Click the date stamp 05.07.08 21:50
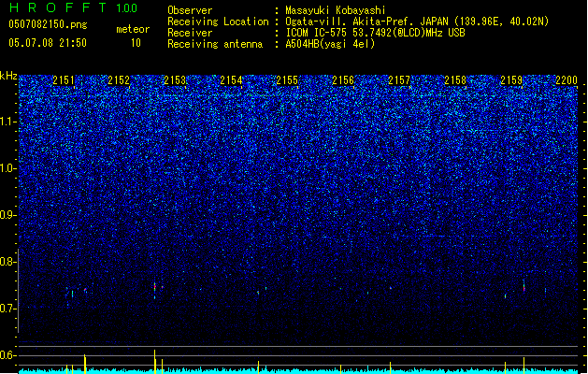This screenshot has height=374, width=588. click(x=48, y=43)
